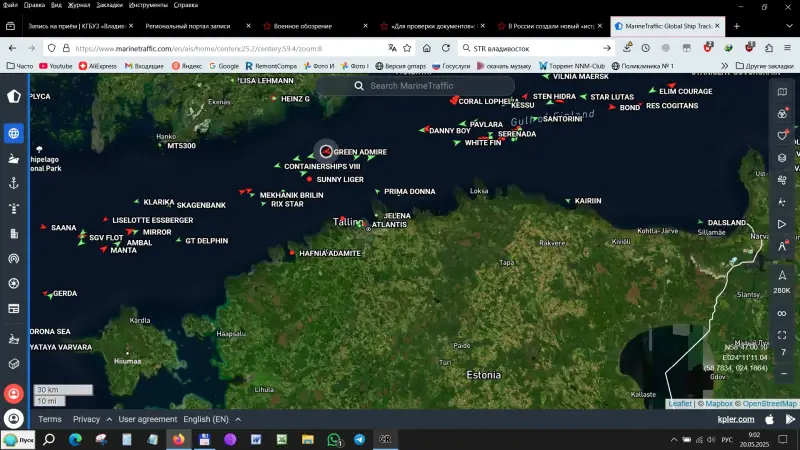Viewport: 800px width, 450px height.
Task: Open the OpenStreetMap attribution link
Action: click(769, 404)
